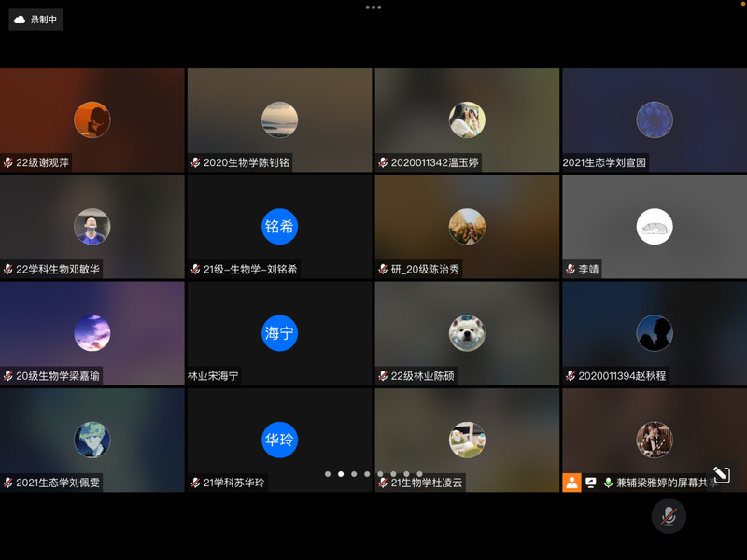This screenshot has height=560, width=747.
Task: Go to the first page dot
Action: [328, 474]
